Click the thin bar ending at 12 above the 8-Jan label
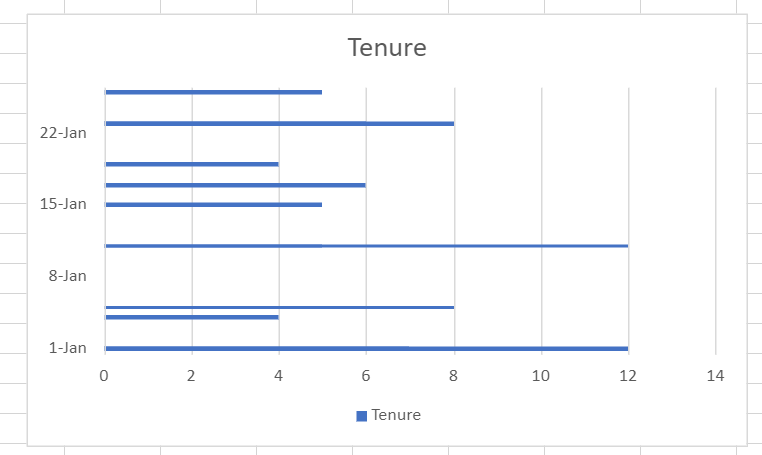Screen dimensions: 762x455 [366, 246]
